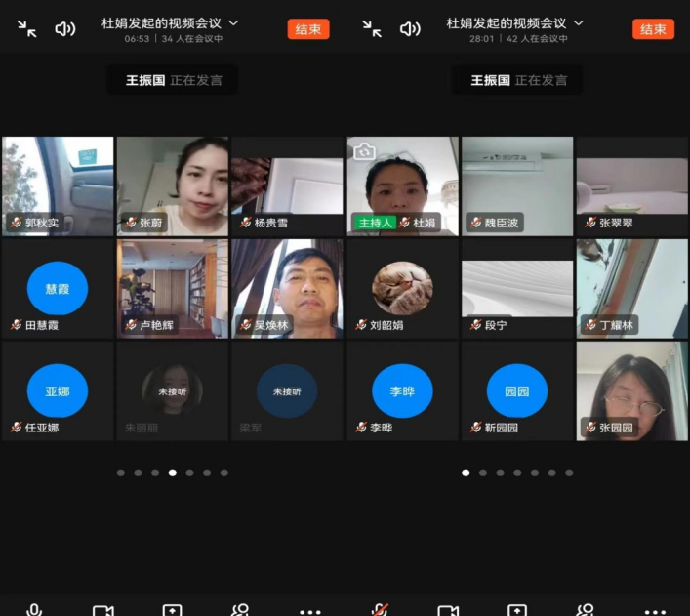Minimize the left meeting window with shrink arrows
This screenshot has width=690, height=616.
coord(27,29)
